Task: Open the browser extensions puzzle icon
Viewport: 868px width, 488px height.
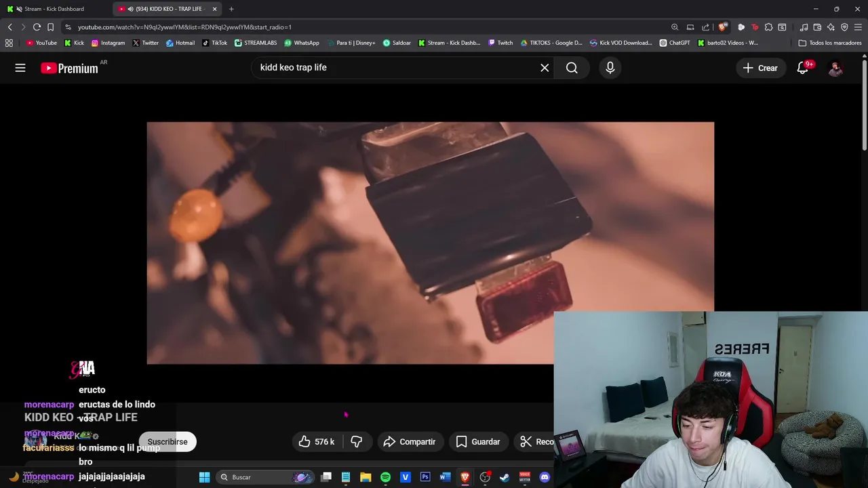Action: tap(768, 27)
